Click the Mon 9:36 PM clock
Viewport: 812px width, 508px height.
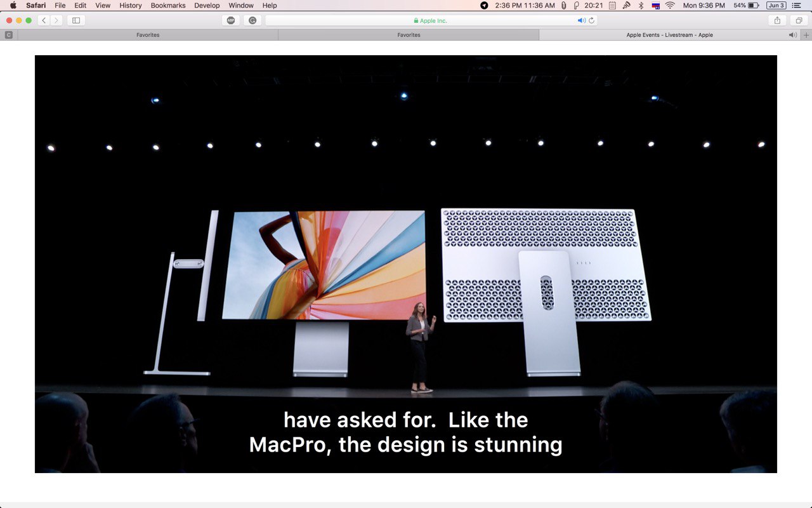point(704,5)
